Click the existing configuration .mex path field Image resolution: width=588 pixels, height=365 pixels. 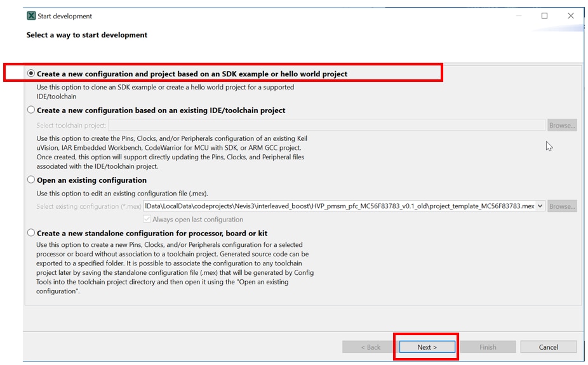coord(340,206)
